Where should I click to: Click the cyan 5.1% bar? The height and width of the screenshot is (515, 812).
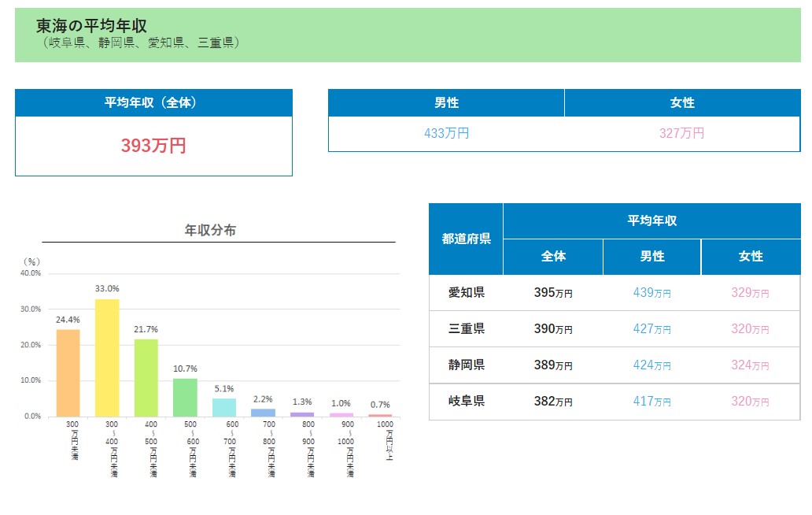224,407
